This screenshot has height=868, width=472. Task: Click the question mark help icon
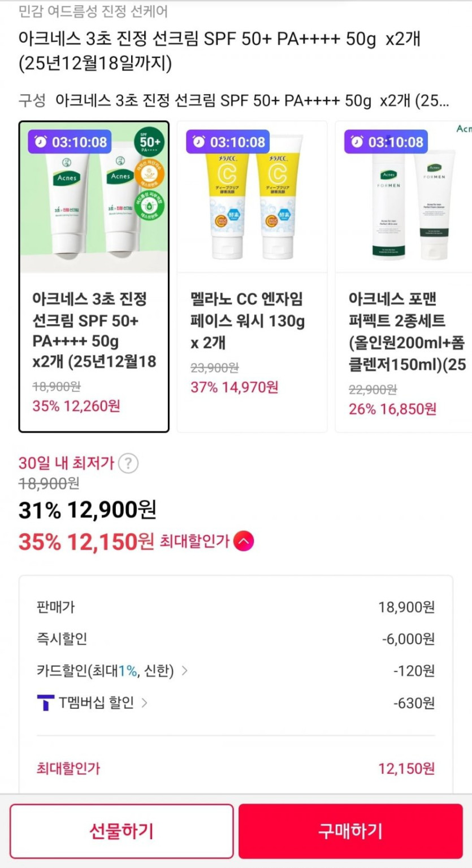128,464
